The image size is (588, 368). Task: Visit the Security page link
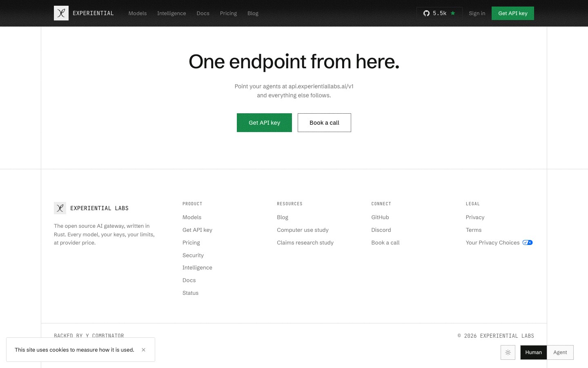193,255
